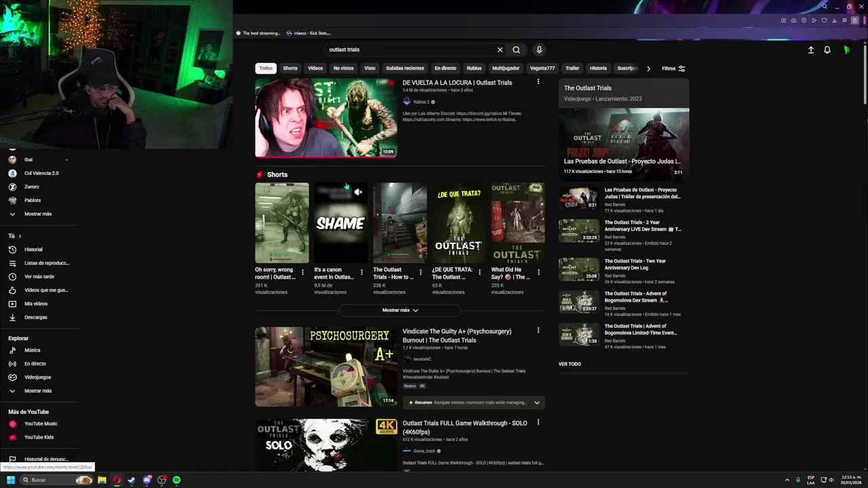Clear the search box with the X icon
868x488 pixels.
click(500, 49)
